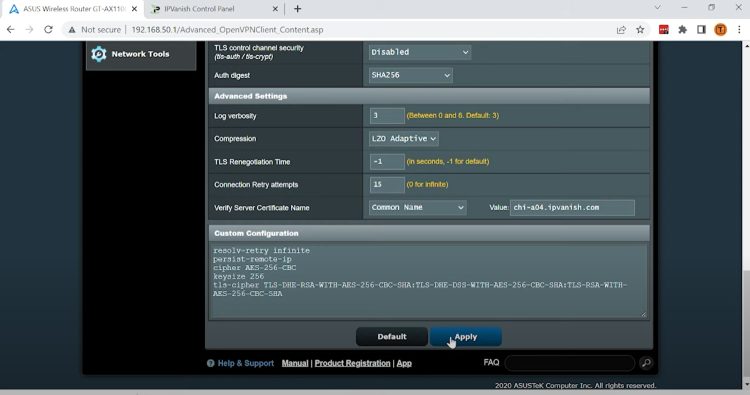Screen dimensions: 750x395
Task: Open Network Tools sidebar item
Action: (141, 55)
